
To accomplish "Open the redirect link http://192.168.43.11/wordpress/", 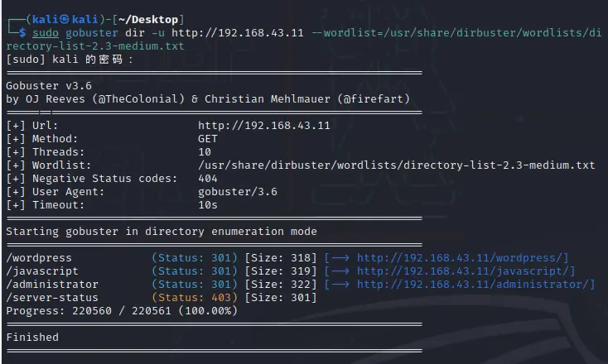I will [x=462, y=257].
